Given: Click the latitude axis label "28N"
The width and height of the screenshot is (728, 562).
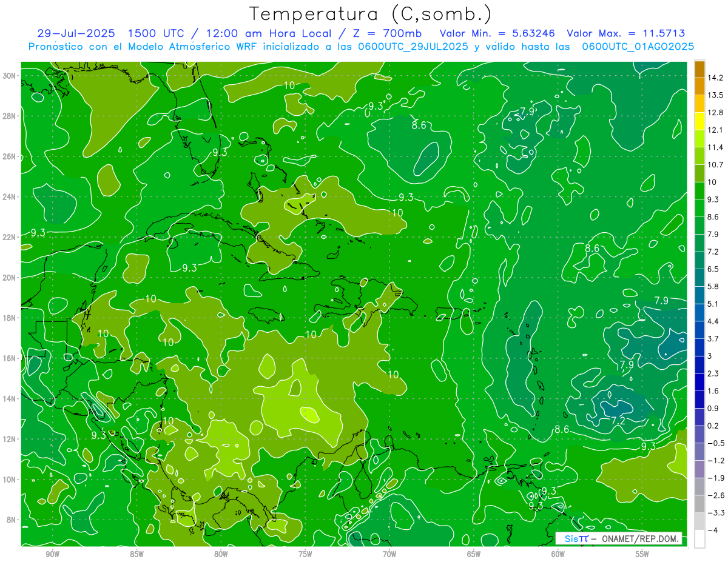Looking at the screenshot, I should (10, 116).
